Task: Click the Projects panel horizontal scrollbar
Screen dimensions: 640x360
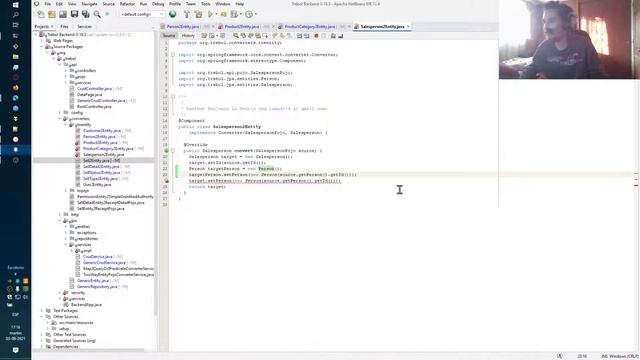Action: (x=90, y=350)
